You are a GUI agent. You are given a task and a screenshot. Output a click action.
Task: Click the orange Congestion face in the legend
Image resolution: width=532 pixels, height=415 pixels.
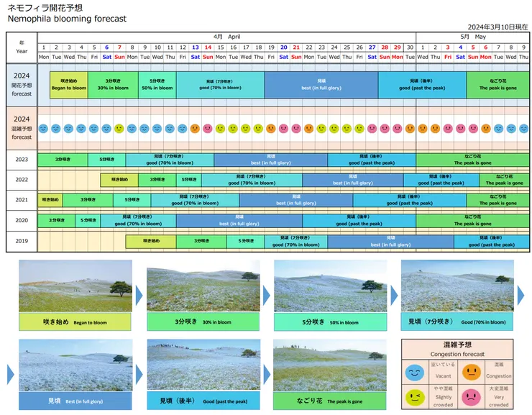(472, 373)
